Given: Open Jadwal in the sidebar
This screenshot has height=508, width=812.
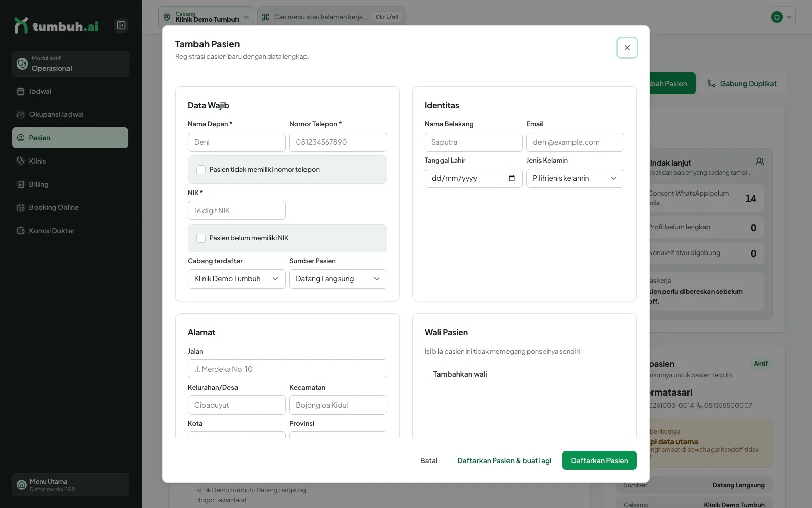Looking at the screenshot, I should click(70, 91).
